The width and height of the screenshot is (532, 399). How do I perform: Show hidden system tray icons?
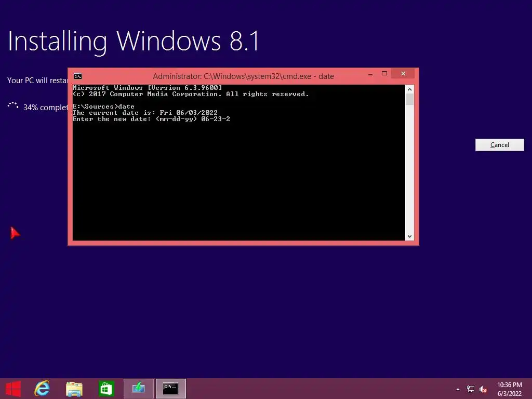pos(458,389)
